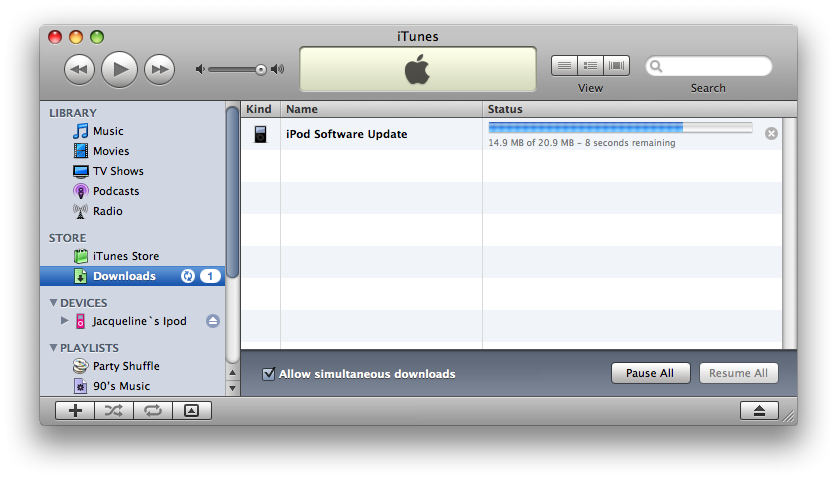Focus the Search field

click(x=709, y=66)
